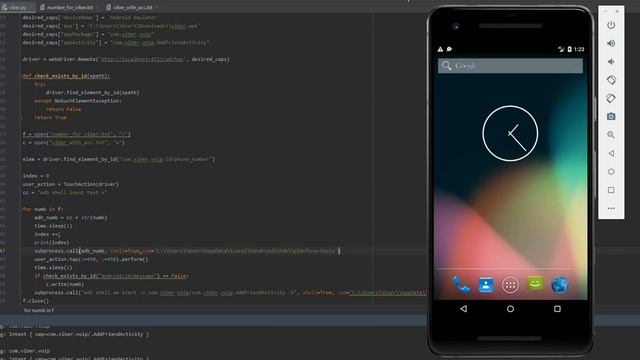
Task: Click the back triangle in the emulator side toolbar
Action: tap(611, 153)
